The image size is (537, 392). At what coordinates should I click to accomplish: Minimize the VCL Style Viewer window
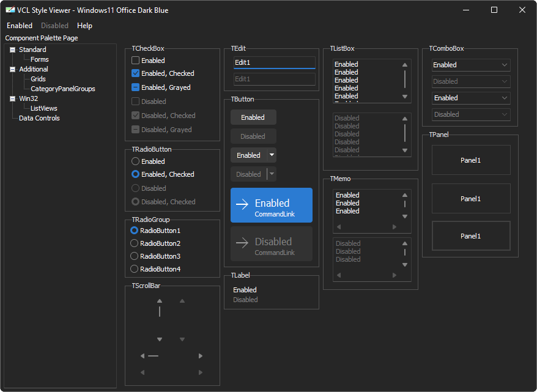[x=466, y=10]
